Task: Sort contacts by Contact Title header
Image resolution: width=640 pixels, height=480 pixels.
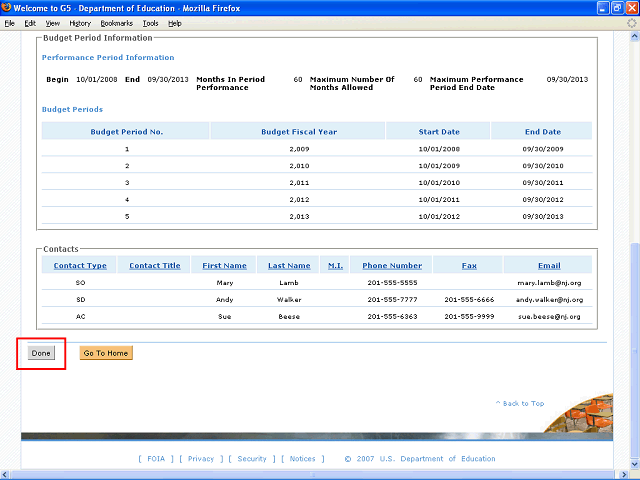Action: coord(155,266)
